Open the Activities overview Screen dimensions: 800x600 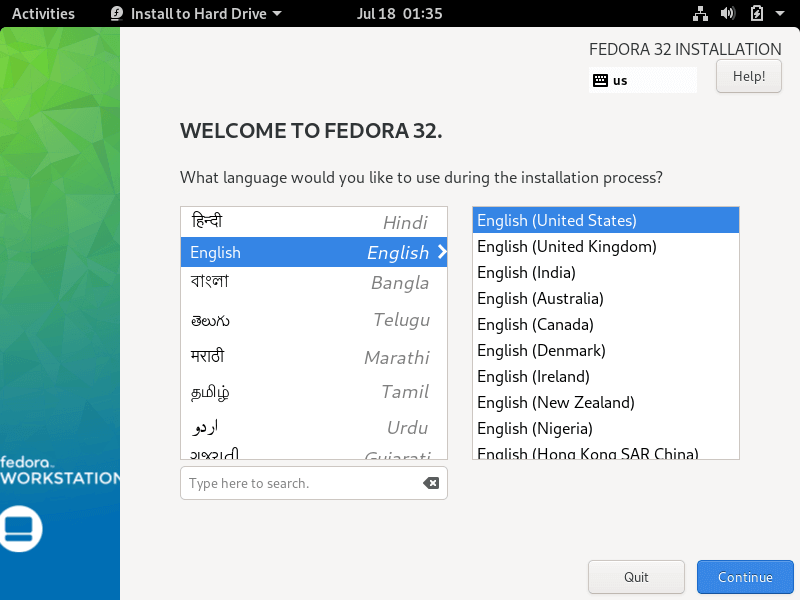(x=43, y=13)
